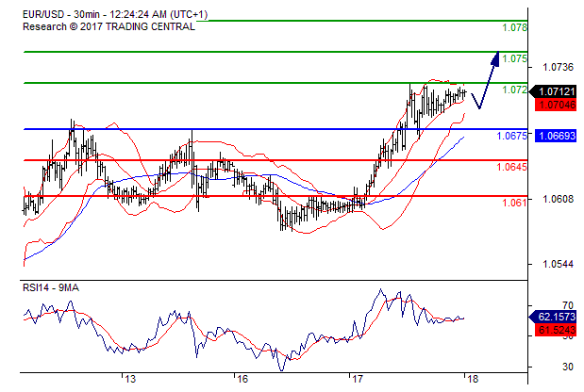Click date marker 16 on time axis
This screenshot has width=584, height=392.
click(x=242, y=378)
